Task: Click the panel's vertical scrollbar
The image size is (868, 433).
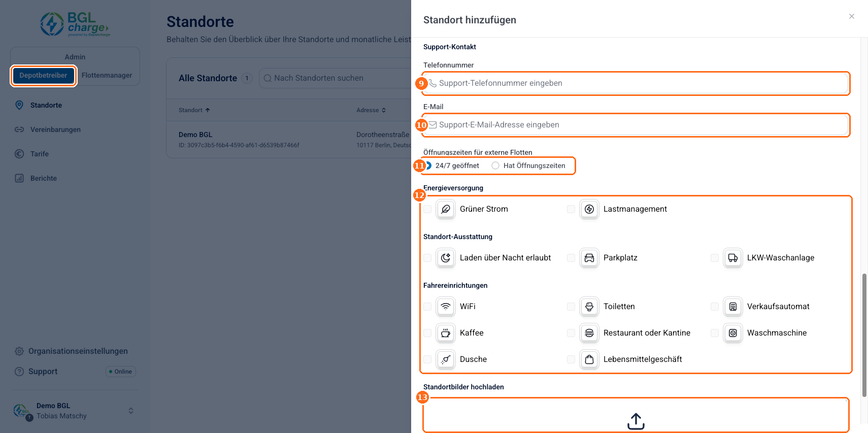Action: pos(864,335)
